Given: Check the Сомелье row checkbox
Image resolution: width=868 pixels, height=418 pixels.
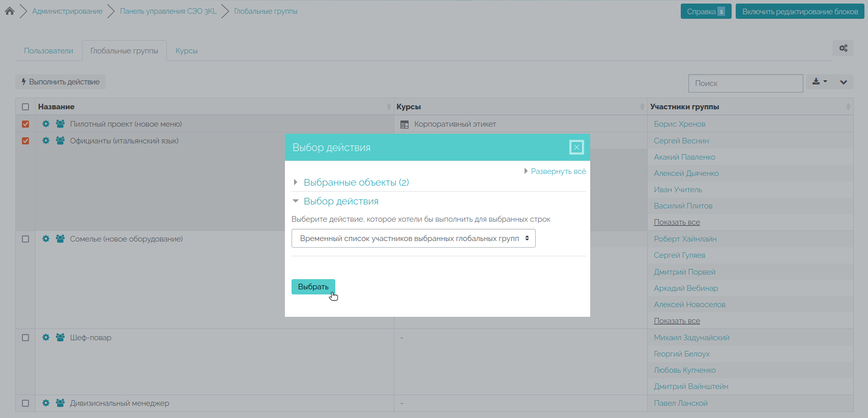Looking at the screenshot, I should click(x=25, y=239).
